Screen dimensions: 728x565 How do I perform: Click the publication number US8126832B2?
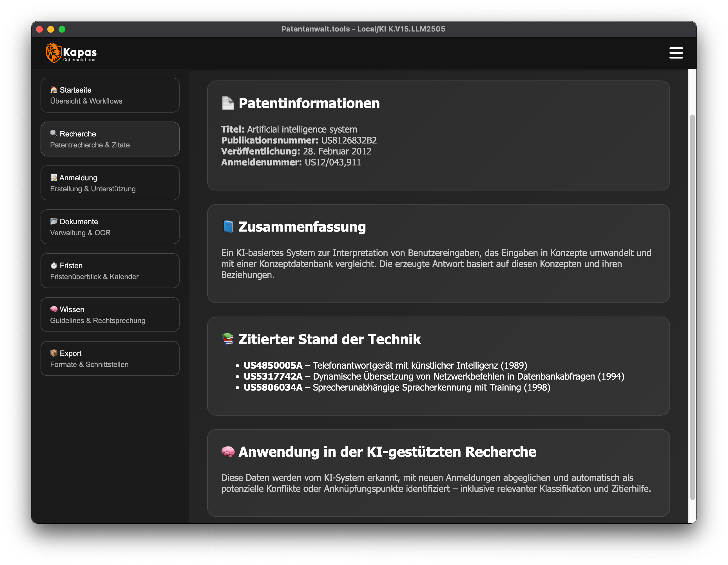349,140
